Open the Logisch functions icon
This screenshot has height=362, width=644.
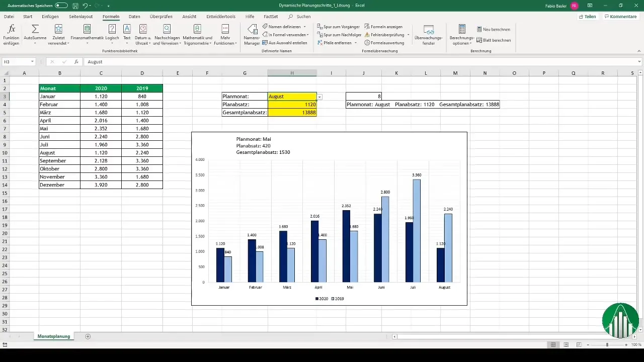pyautogui.click(x=112, y=29)
